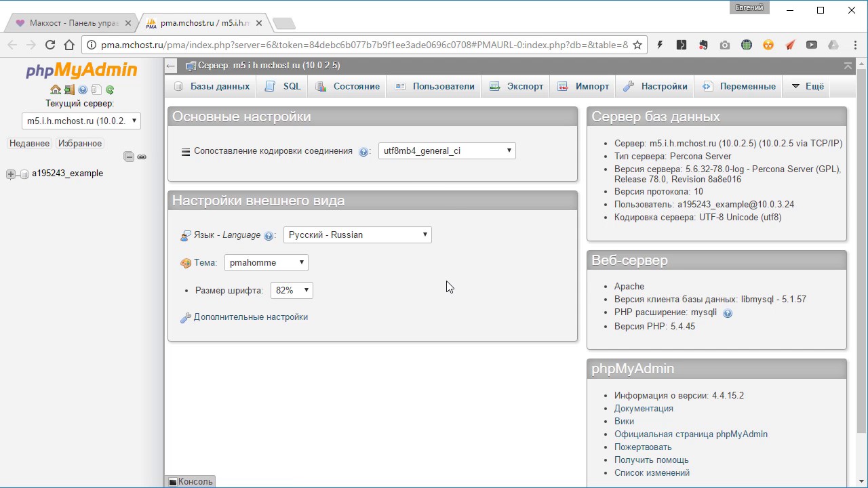868x488 pixels.
Task: Hide the navigation panel with left arrow
Action: pos(171,66)
